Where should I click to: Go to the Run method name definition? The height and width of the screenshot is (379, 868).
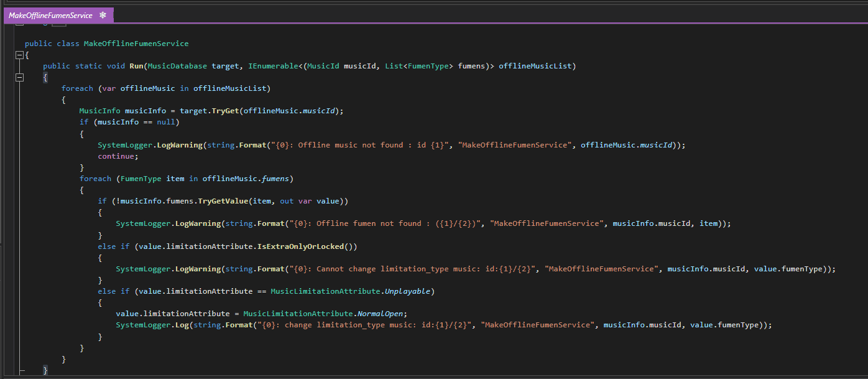pos(136,66)
